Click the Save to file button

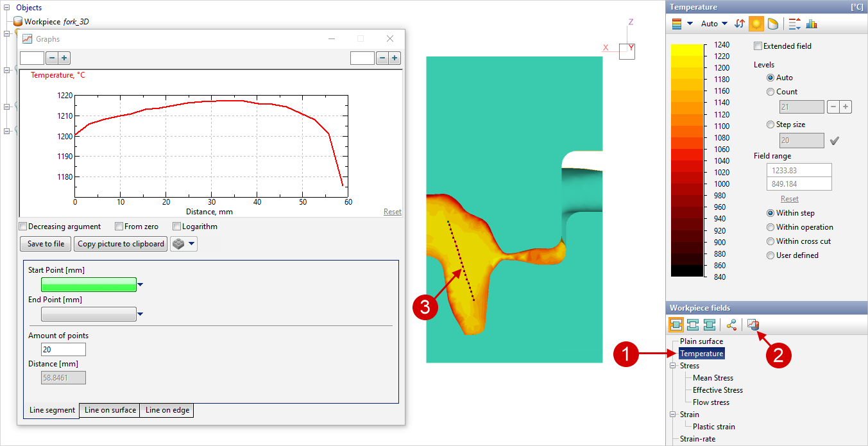(x=46, y=244)
